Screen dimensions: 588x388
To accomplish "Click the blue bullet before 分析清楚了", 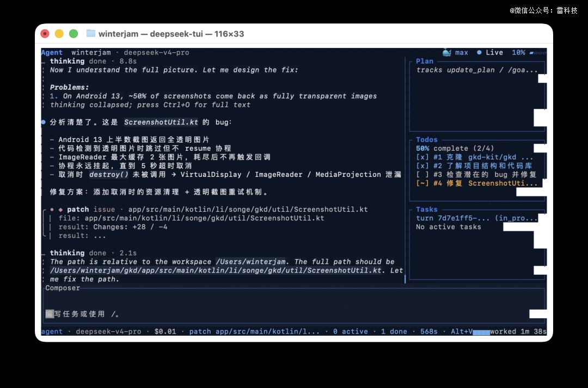I will pyautogui.click(x=43, y=122).
